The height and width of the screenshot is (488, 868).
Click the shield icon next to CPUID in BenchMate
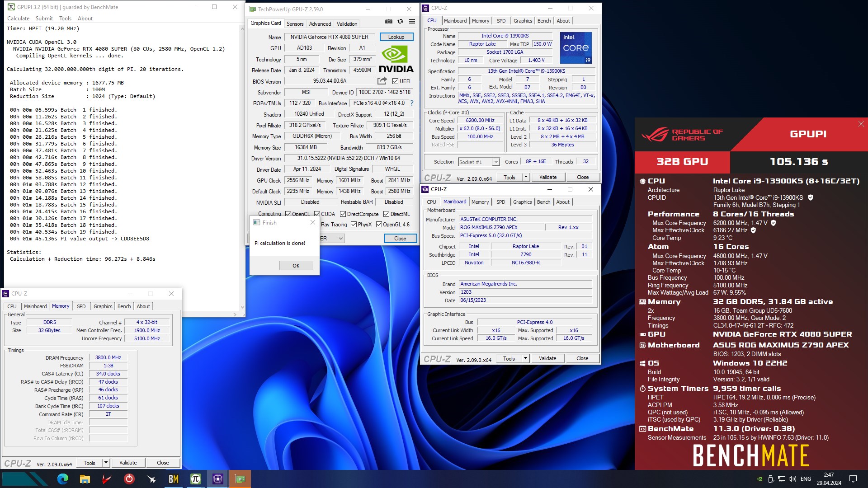click(x=811, y=197)
